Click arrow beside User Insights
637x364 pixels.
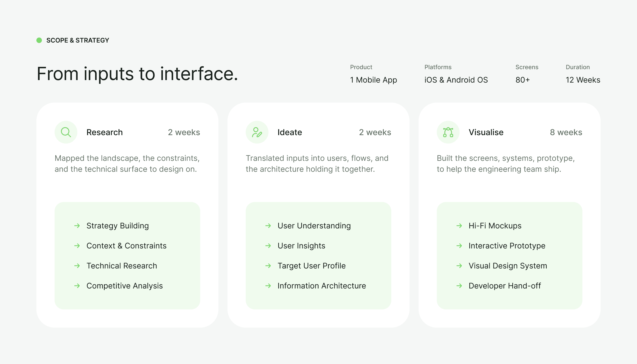[268, 246]
